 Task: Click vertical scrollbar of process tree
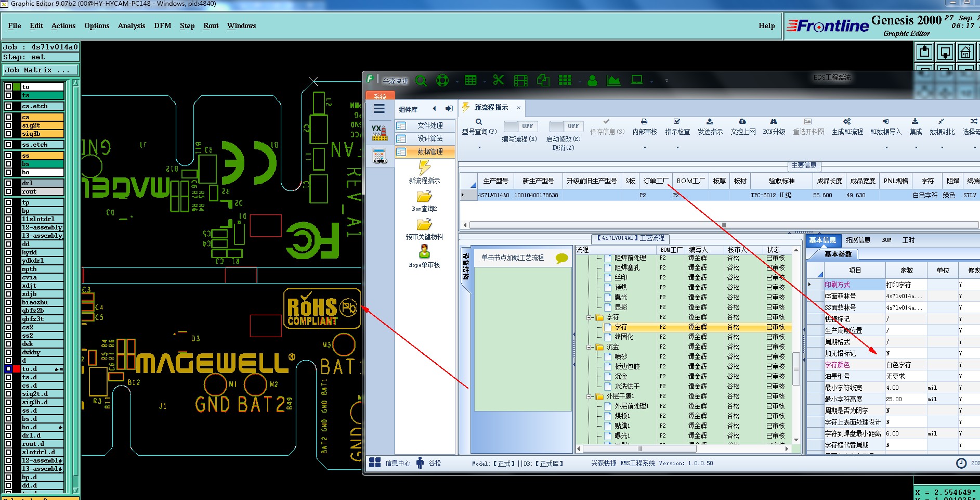pos(796,369)
